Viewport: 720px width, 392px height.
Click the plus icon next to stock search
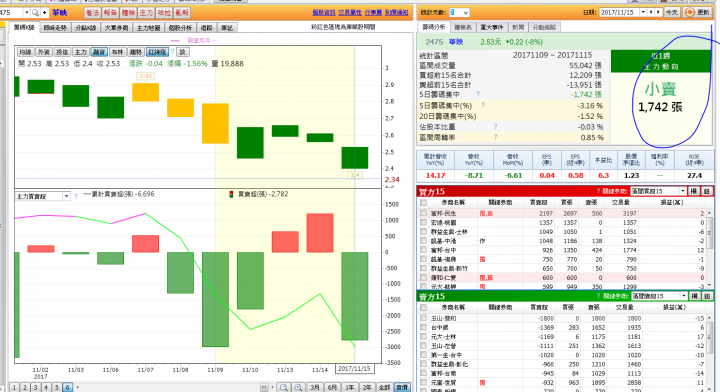coord(45,12)
